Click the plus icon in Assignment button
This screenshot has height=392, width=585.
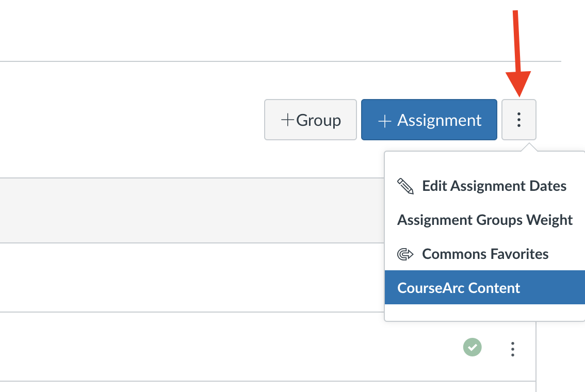coord(384,121)
